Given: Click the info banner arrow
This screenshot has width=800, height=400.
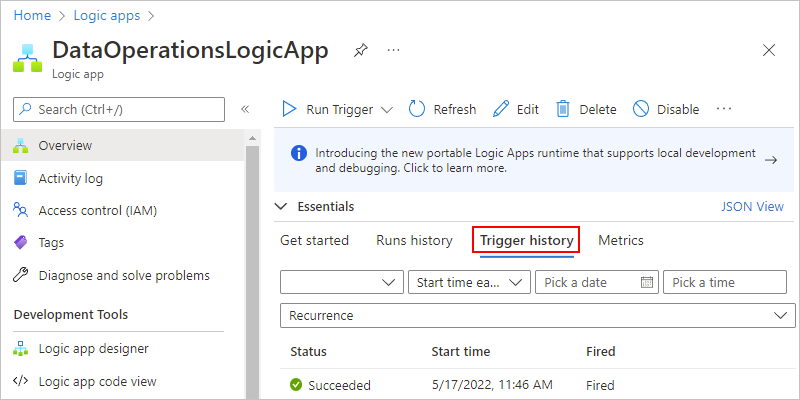Looking at the screenshot, I should pos(771,160).
